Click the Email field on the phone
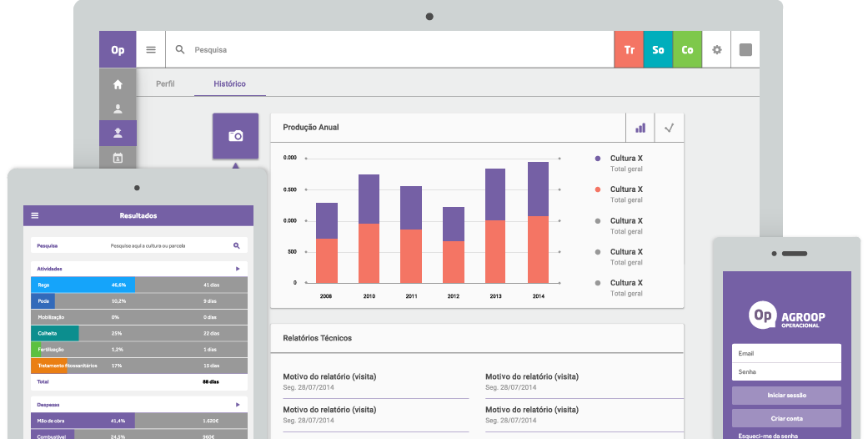 pyautogui.click(x=786, y=353)
